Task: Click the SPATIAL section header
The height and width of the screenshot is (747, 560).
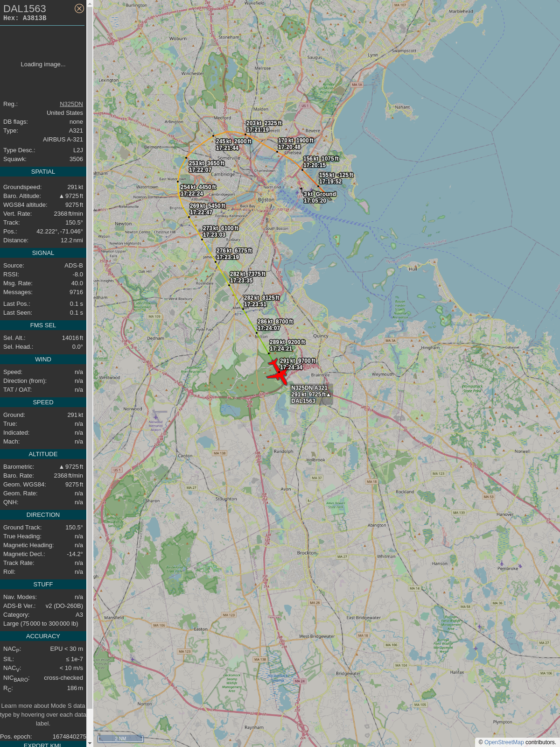Action: coord(43,172)
